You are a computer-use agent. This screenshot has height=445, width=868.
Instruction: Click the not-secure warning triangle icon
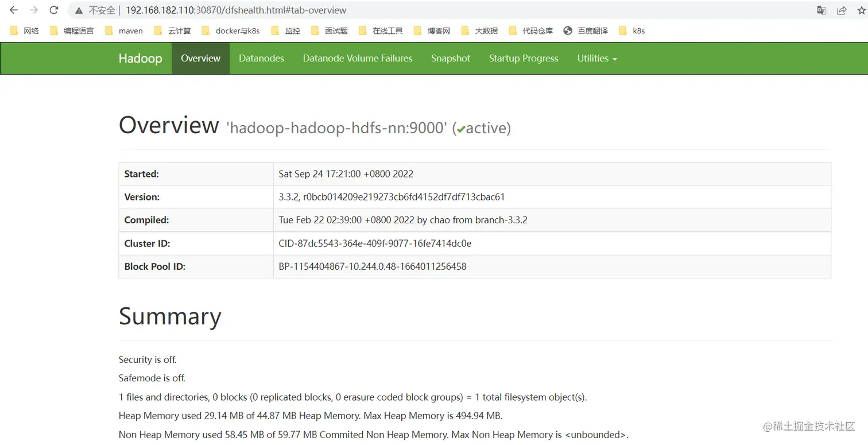[79, 10]
